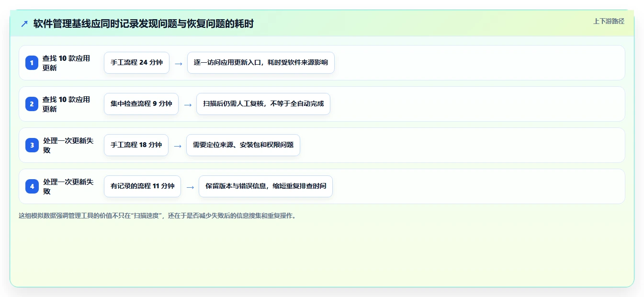
Task: Click the 上下游路径 label
Action: tap(609, 21)
